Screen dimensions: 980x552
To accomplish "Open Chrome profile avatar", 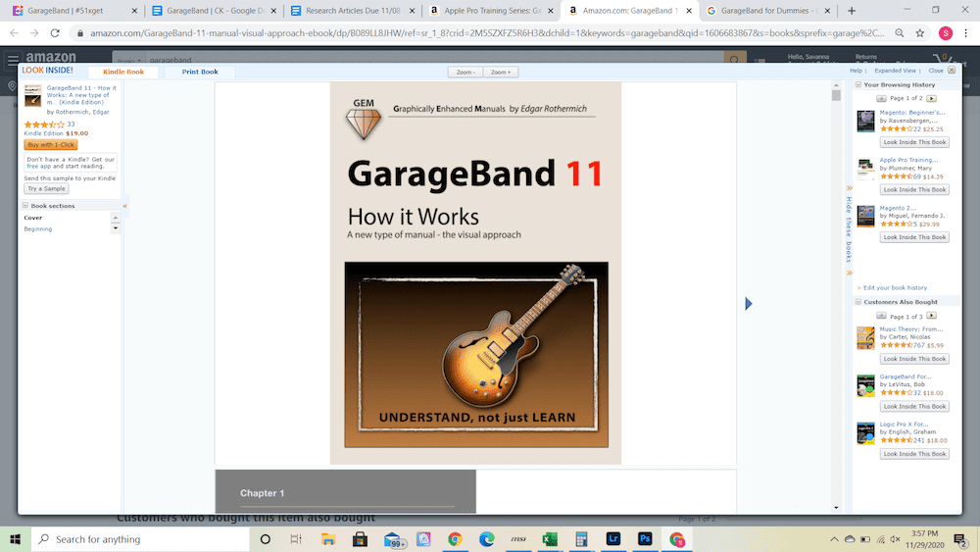I will point(946,33).
